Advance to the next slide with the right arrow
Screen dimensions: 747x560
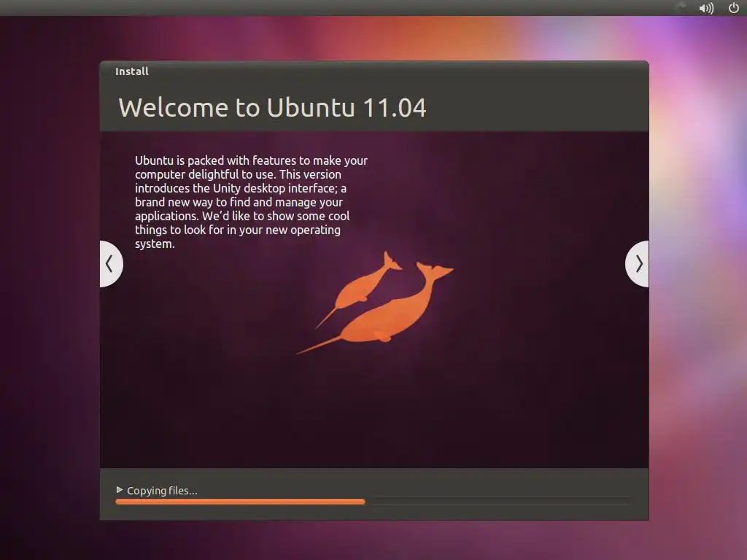click(638, 264)
